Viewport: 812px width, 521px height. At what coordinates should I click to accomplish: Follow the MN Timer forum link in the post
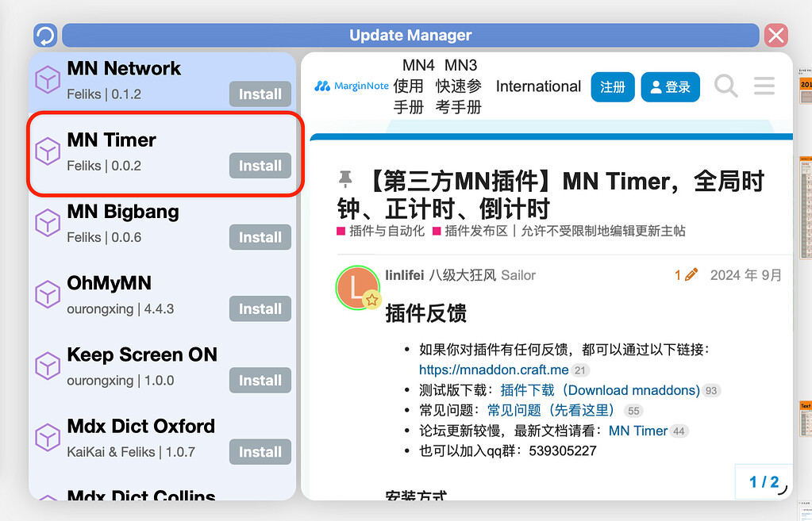pos(637,431)
